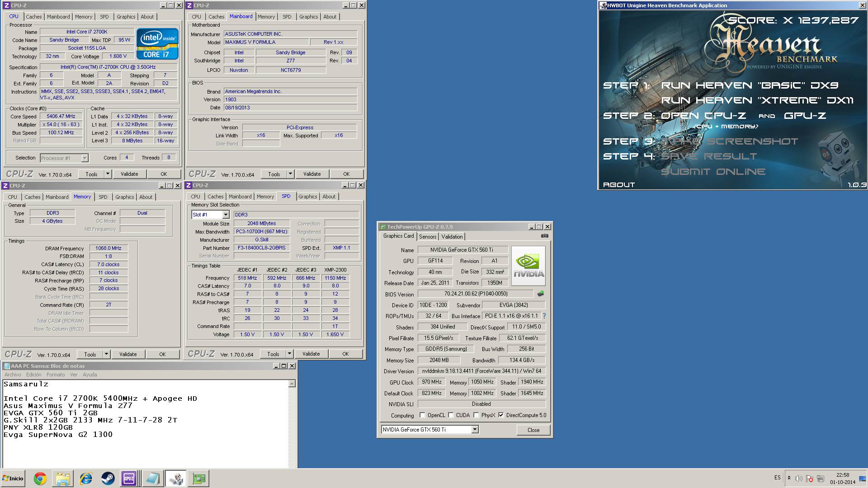Screen dimensions: 868x488
Task: Click Close button in GPU-Z
Action: point(533,430)
